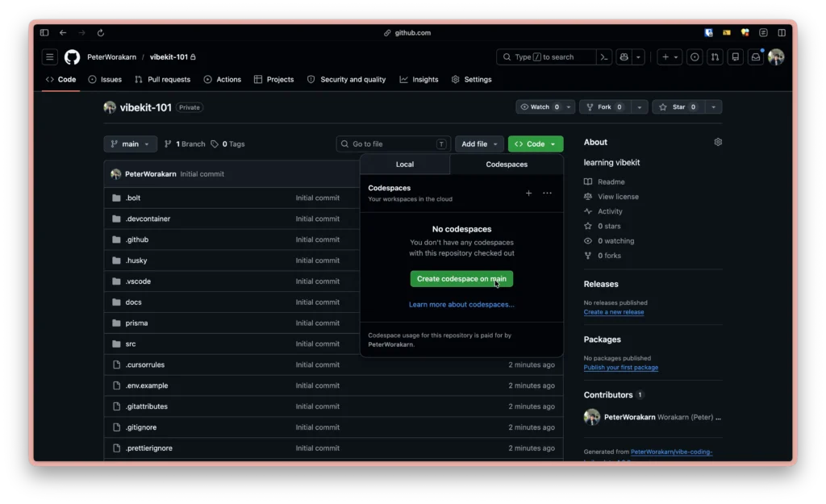826x504 pixels.
Task: Open Learn more about codespaces link
Action: (x=461, y=304)
